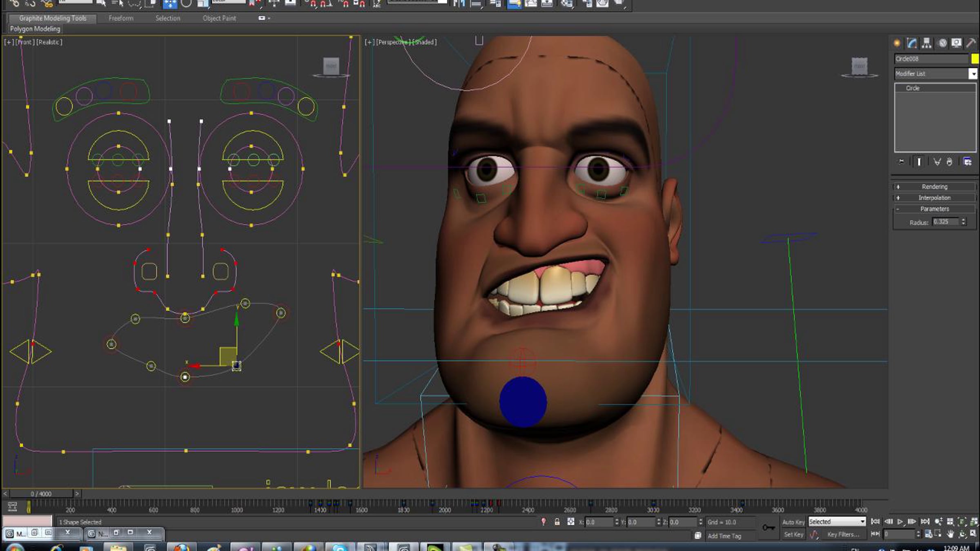The width and height of the screenshot is (980, 551).
Task: Click the yellow object color swatch
Action: coord(975,59)
